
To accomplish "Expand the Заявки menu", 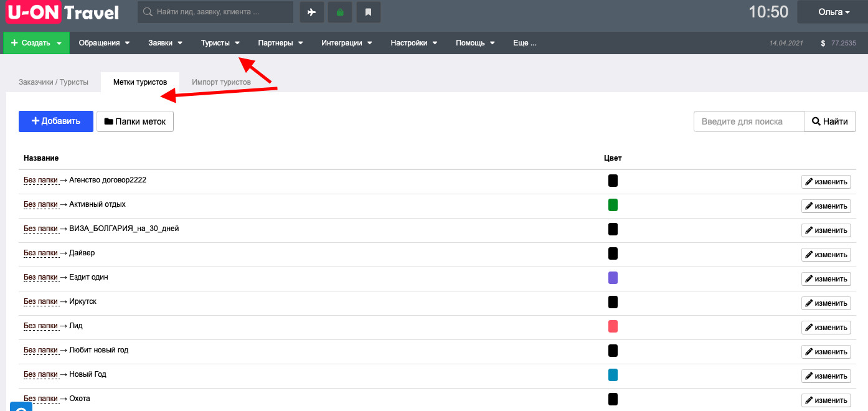I will (166, 43).
